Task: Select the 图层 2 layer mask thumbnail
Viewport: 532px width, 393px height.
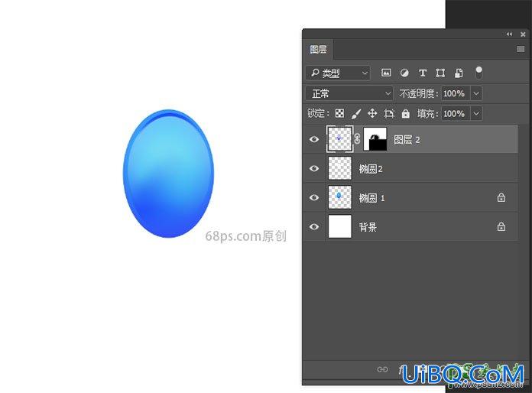Action: [x=375, y=139]
